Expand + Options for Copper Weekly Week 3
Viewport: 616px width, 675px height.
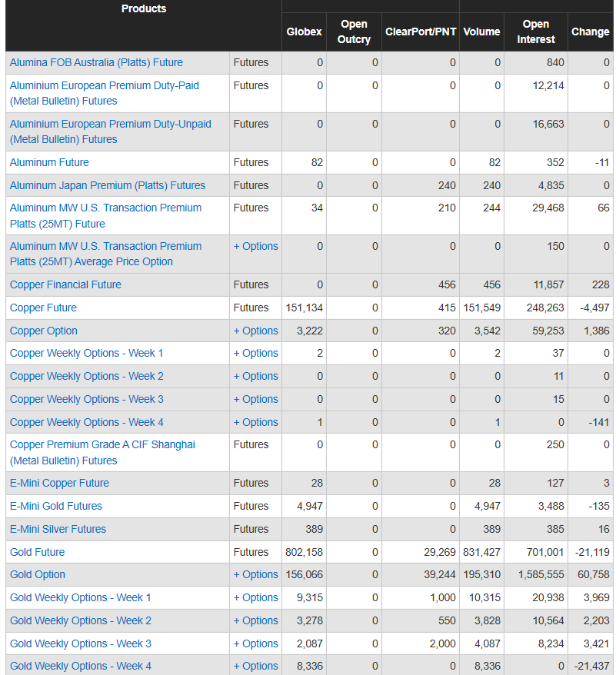[255, 399]
